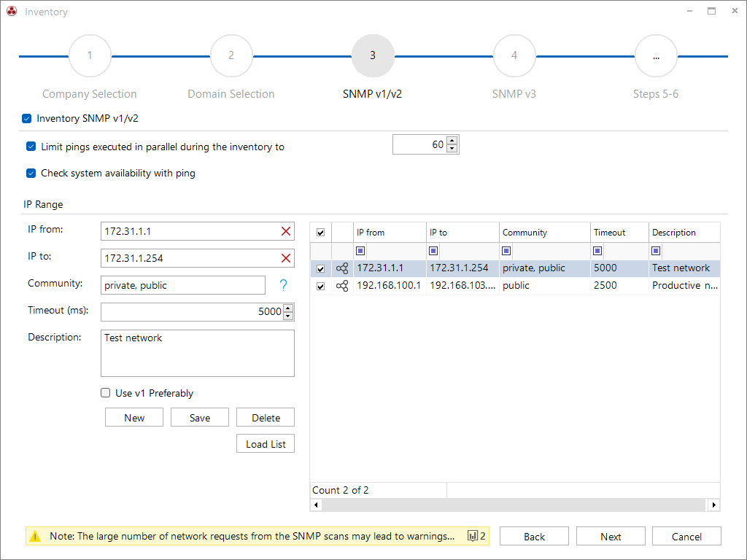
Task: Open community help question mark
Action: 284,285
